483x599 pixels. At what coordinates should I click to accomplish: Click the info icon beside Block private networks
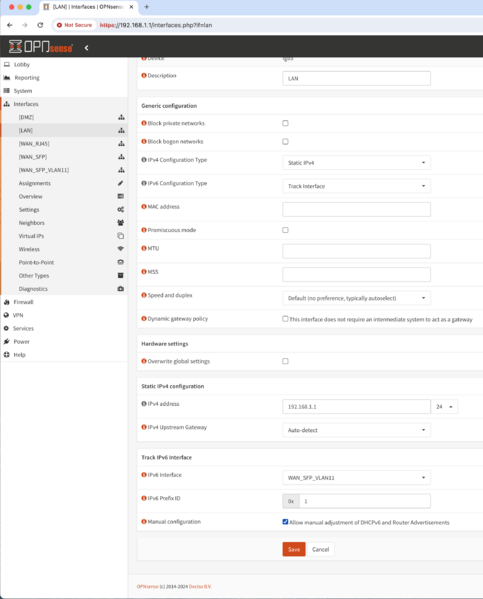[144, 123]
